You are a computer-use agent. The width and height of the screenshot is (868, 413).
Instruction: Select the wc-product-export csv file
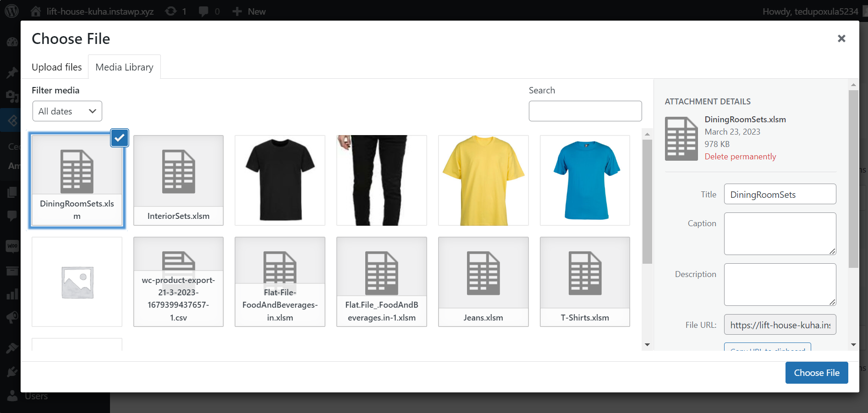click(x=178, y=282)
